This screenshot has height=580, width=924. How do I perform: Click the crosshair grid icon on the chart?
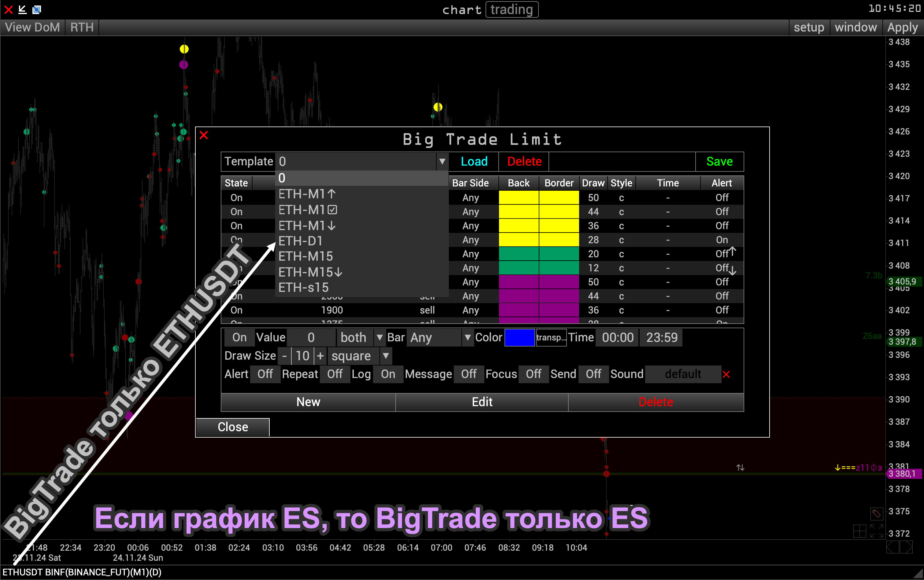click(859, 531)
